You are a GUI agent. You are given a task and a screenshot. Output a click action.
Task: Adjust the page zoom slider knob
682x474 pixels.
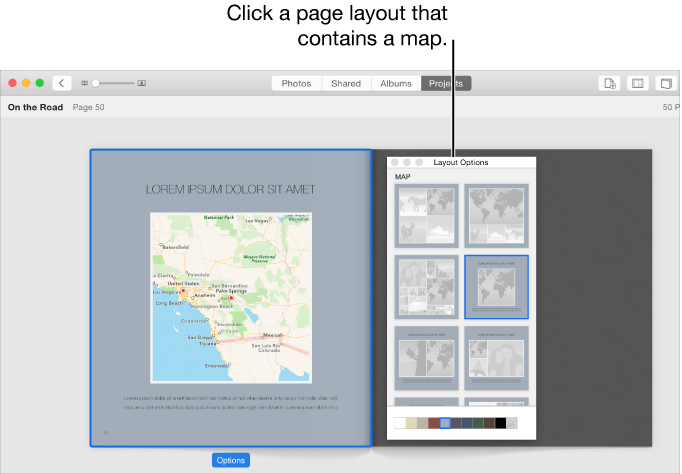point(96,83)
